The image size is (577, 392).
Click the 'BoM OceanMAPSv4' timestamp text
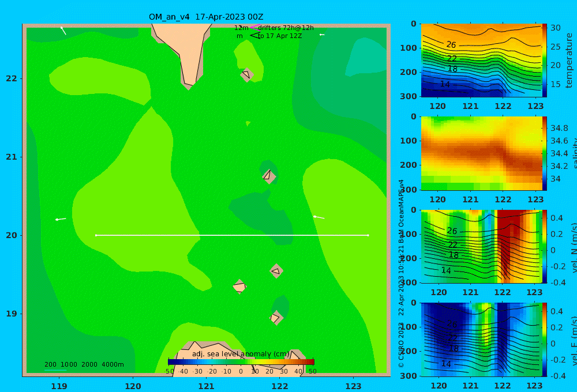[x=402, y=212]
